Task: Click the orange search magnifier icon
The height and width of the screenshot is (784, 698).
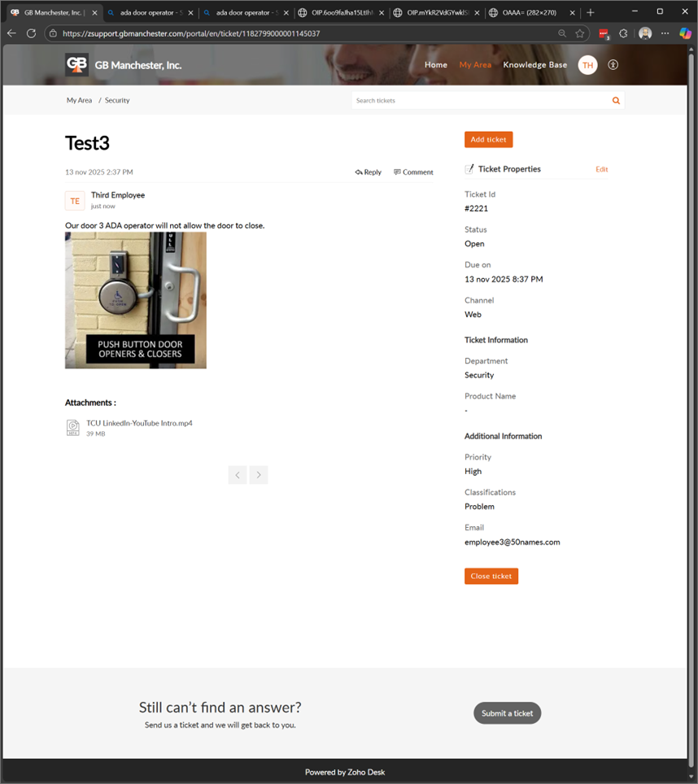Action: point(616,101)
